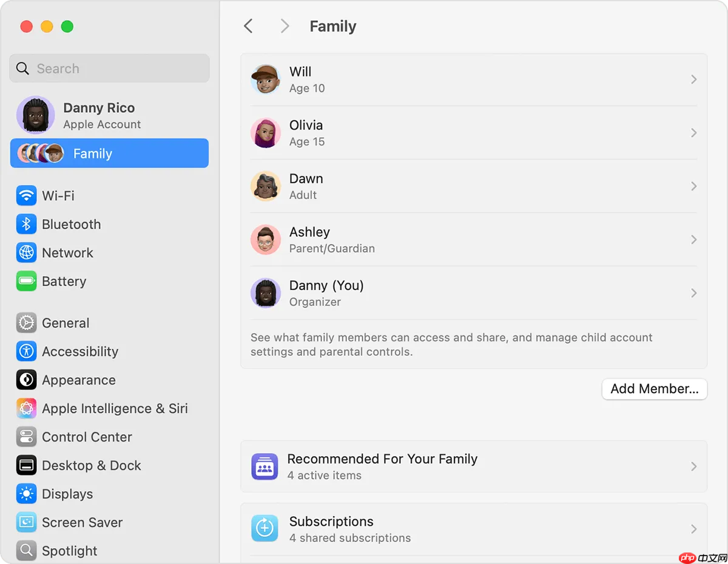
Task: Open the Subscriptions icon row
Action: click(265, 529)
